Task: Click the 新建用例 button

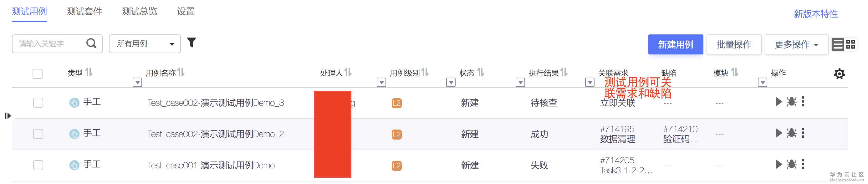Action: click(x=675, y=44)
